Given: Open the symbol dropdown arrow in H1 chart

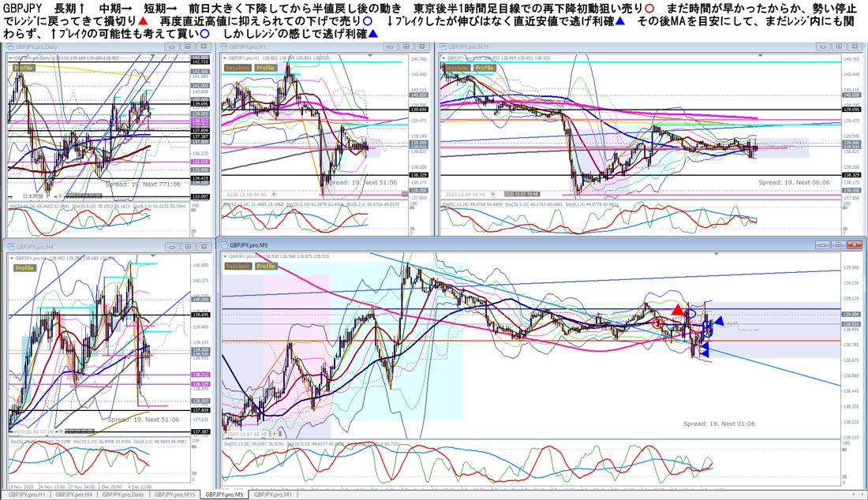Looking at the screenshot, I should [x=224, y=58].
